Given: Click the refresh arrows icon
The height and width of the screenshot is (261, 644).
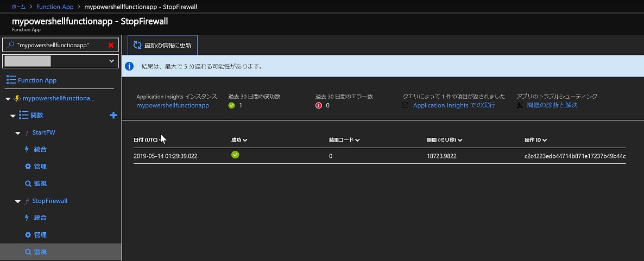Looking at the screenshot, I should 137,45.
